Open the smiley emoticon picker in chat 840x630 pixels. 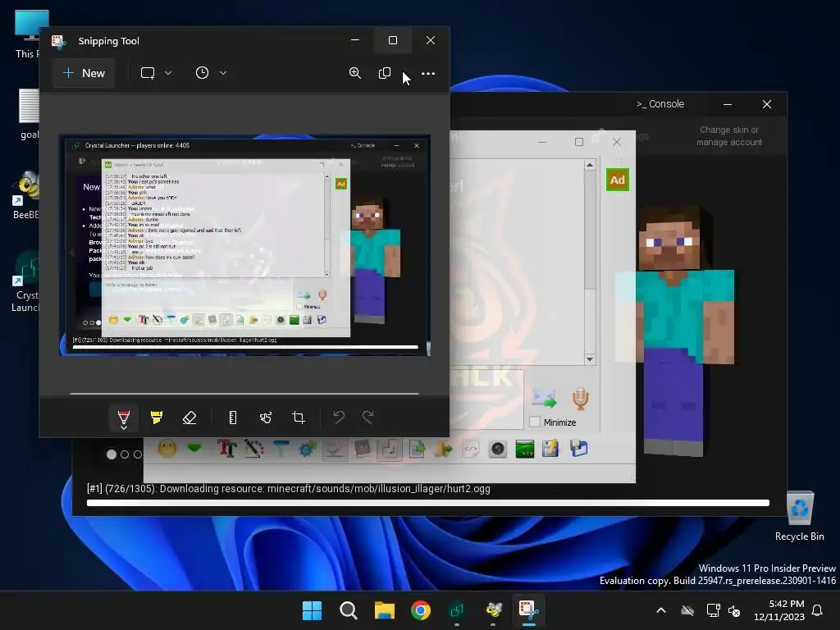(167, 448)
